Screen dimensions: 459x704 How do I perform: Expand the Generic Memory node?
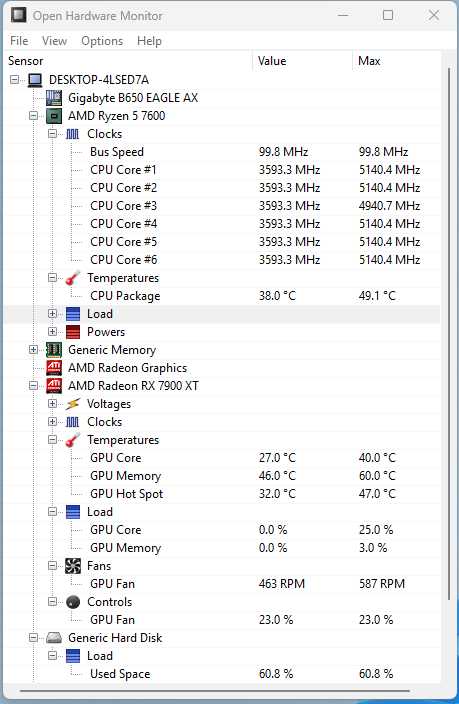pyautogui.click(x=34, y=350)
